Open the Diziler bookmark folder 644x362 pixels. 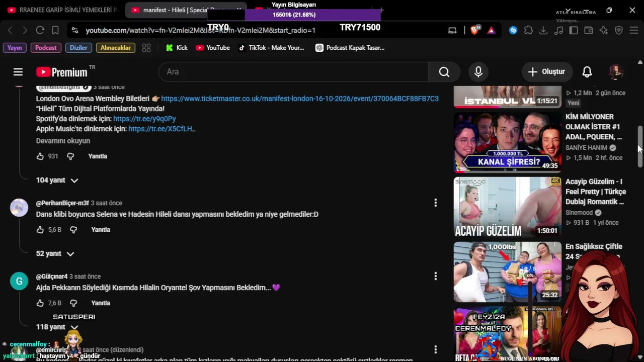(x=78, y=48)
